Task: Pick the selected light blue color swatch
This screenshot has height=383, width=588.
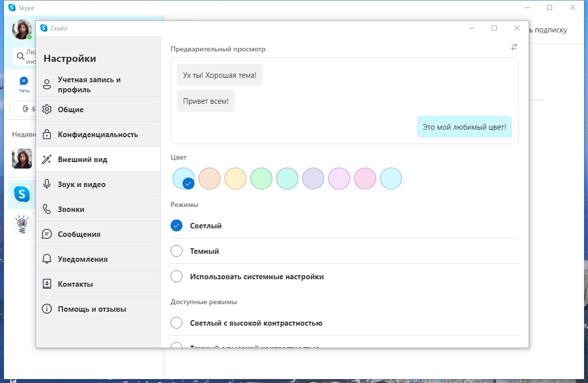Action: coord(184,178)
